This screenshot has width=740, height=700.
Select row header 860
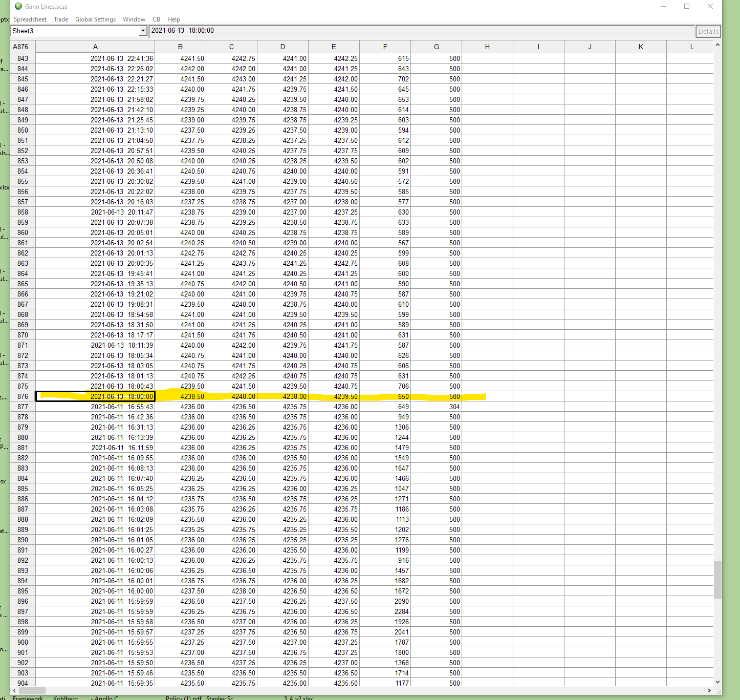point(23,232)
